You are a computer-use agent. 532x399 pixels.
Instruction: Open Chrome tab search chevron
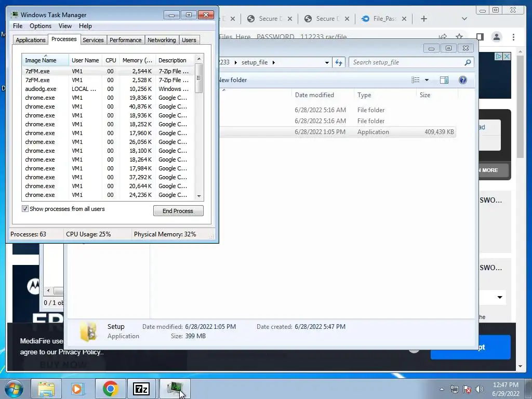pos(464,19)
